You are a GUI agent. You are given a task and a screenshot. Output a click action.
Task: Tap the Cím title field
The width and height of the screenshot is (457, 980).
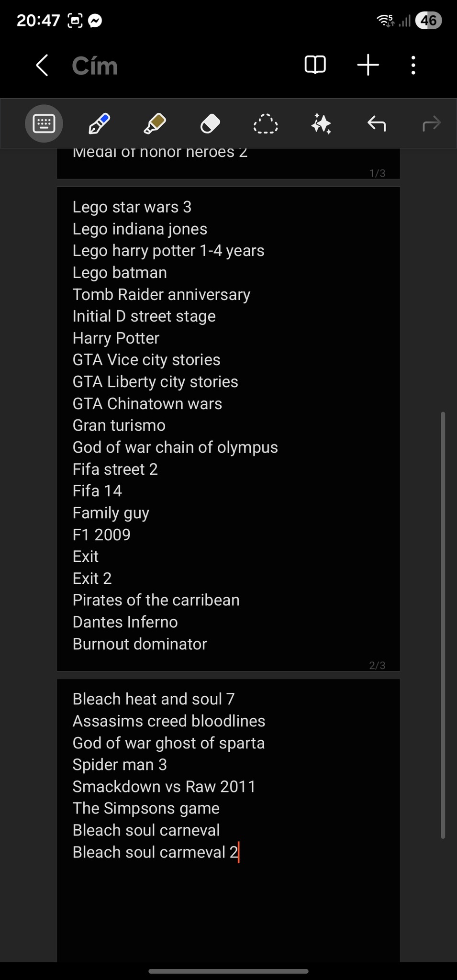95,66
